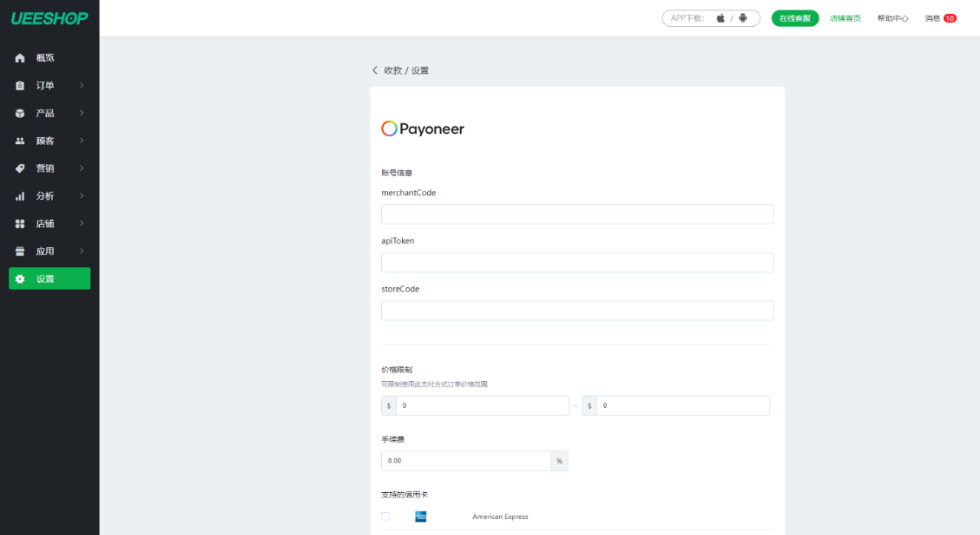Click the red message count badge 10
The image size is (980, 535).
pos(950,18)
